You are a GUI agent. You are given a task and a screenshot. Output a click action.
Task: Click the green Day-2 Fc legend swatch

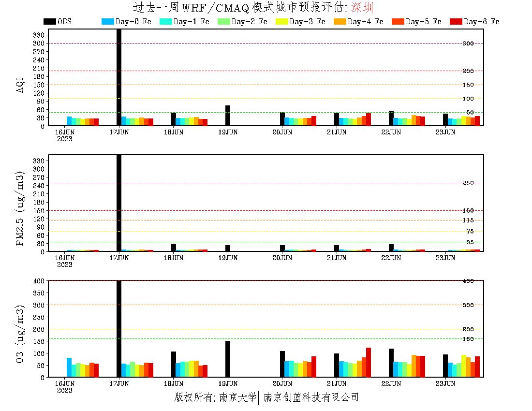pyautogui.click(x=224, y=21)
